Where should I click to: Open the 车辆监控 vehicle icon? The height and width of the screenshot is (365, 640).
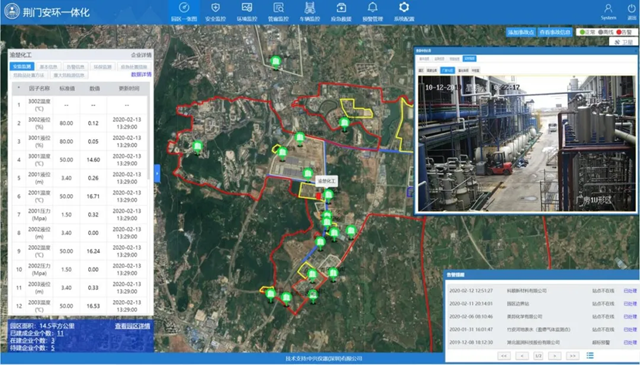point(309,12)
